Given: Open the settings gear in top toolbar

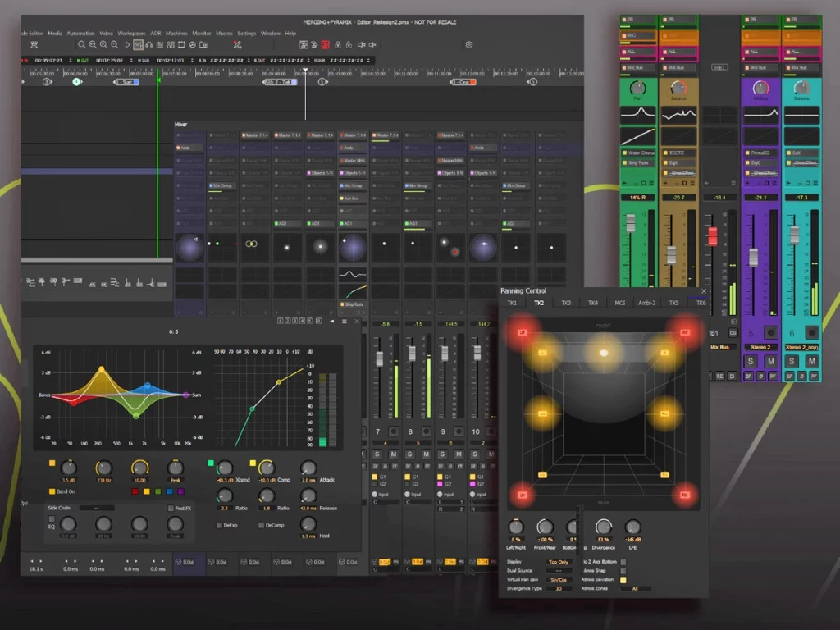Looking at the screenshot, I should click(x=469, y=44).
